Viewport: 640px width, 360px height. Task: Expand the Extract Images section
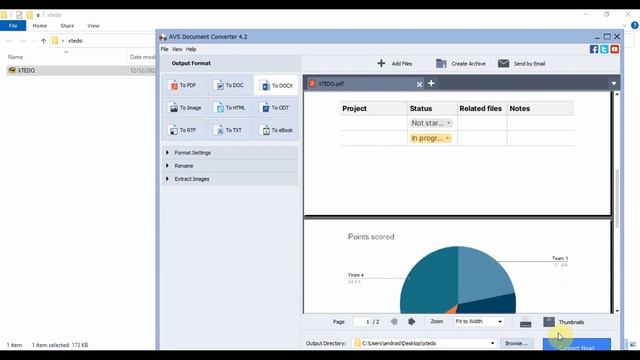click(x=230, y=179)
